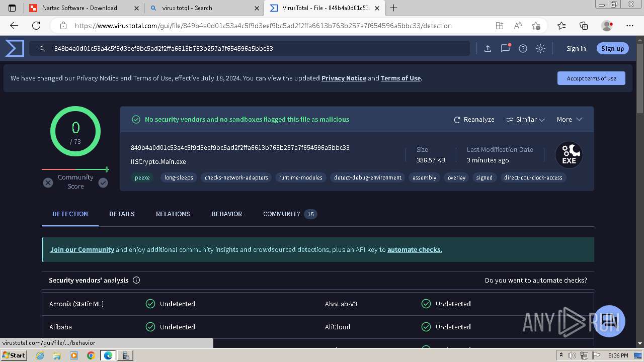
Task: Switch to Nartac Software - Download tab
Action: 84,8
